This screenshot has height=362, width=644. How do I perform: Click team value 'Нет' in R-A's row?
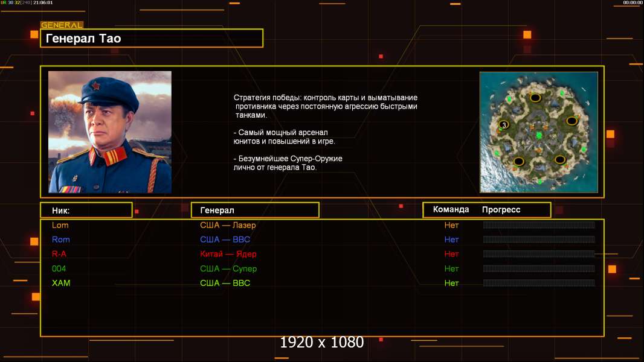pos(451,254)
